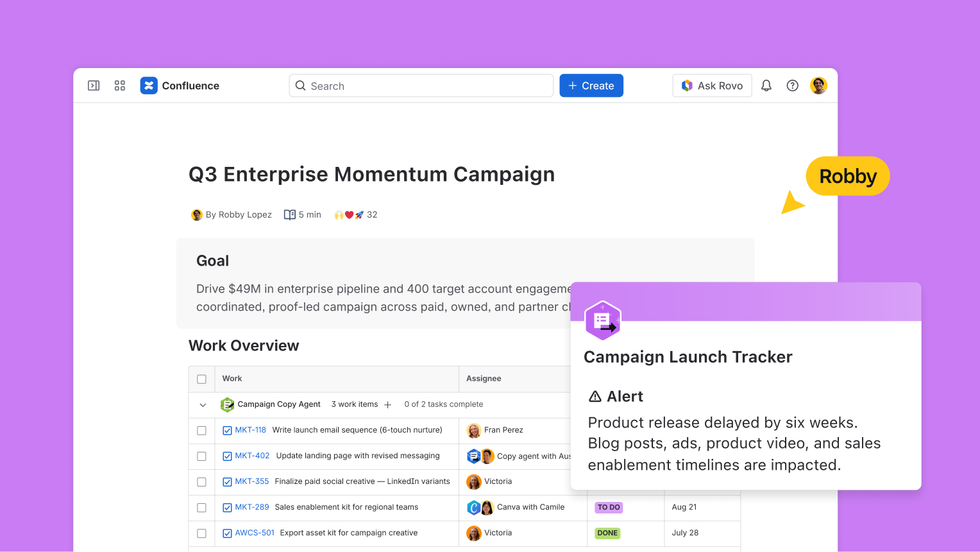Viewport: 980px width, 552px height.
Task: Click the DONE status lozenge
Action: [x=607, y=533]
